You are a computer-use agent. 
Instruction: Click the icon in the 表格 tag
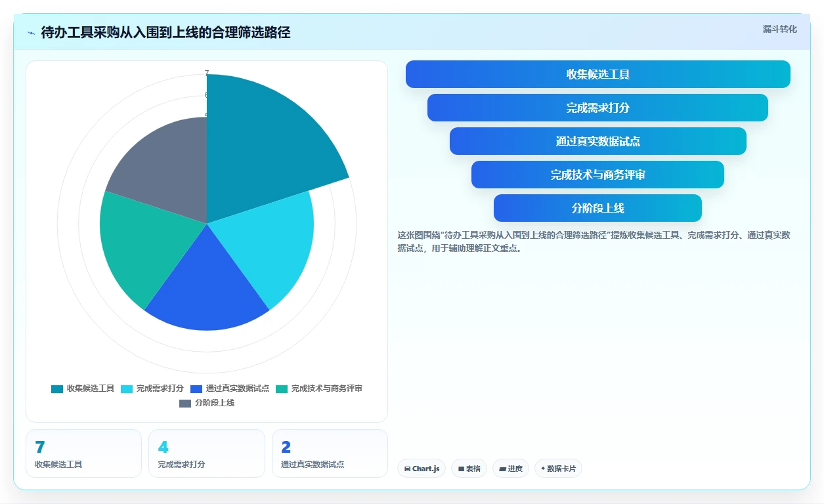click(461, 469)
